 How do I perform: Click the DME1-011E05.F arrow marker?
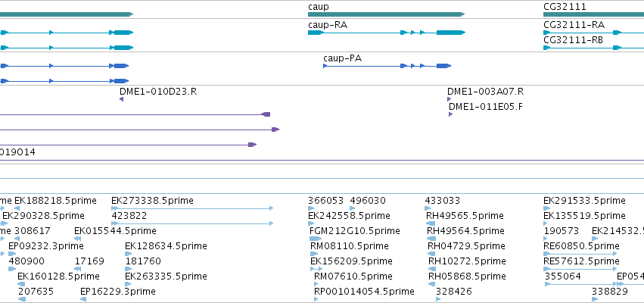tap(450, 114)
